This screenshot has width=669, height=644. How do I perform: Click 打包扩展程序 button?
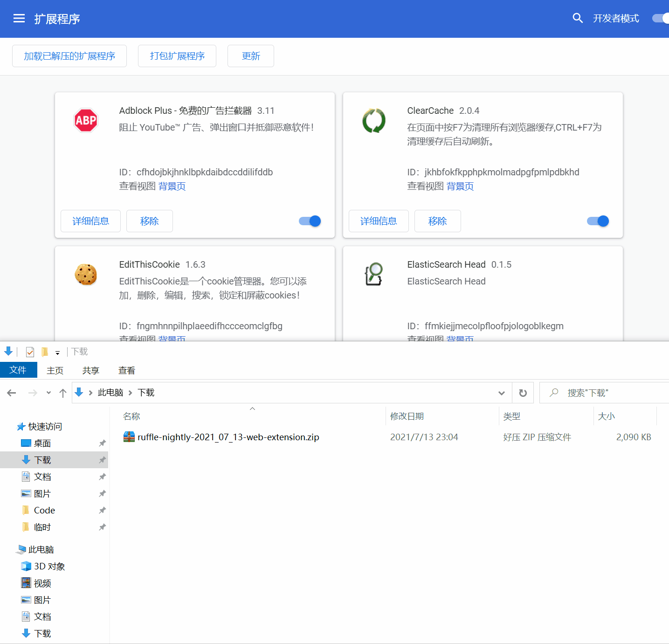click(177, 56)
